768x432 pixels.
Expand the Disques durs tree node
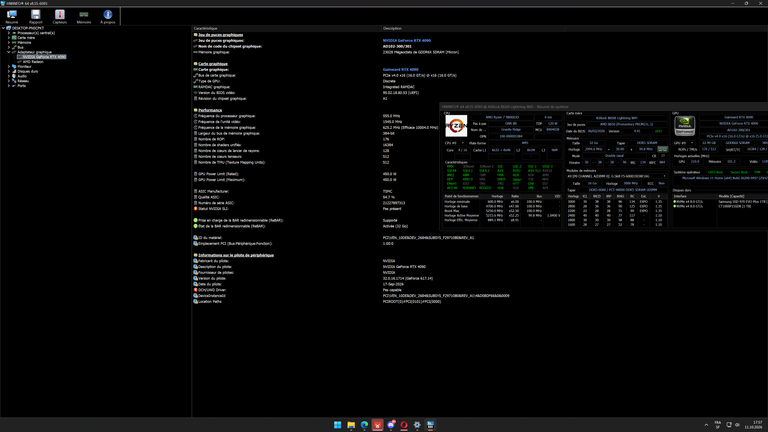pyautogui.click(x=9, y=72)
